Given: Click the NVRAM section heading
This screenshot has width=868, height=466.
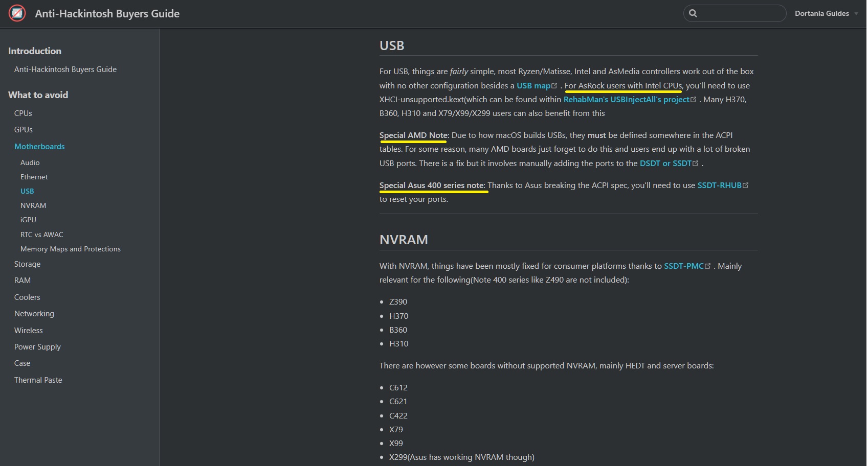Looking at the screenshot, I should point(404,240).
